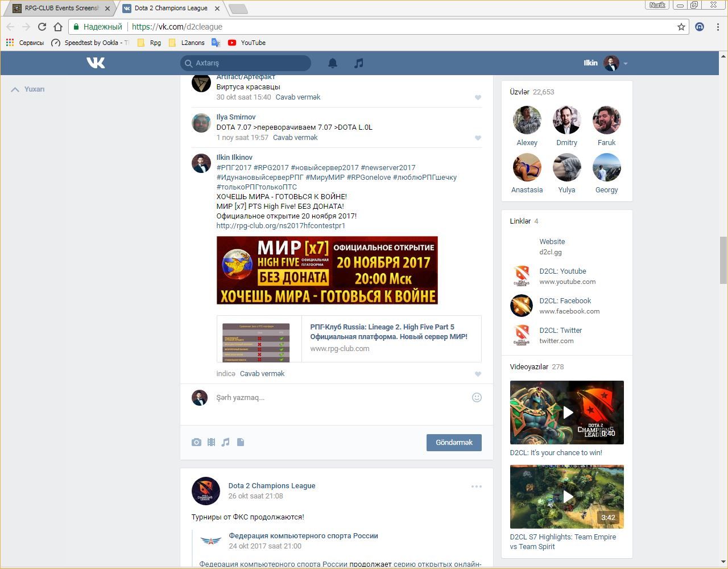The height and width of the screenshot is (569, 728).
Task: Open member Dmitry's avatar
Action: coord(566,120)
